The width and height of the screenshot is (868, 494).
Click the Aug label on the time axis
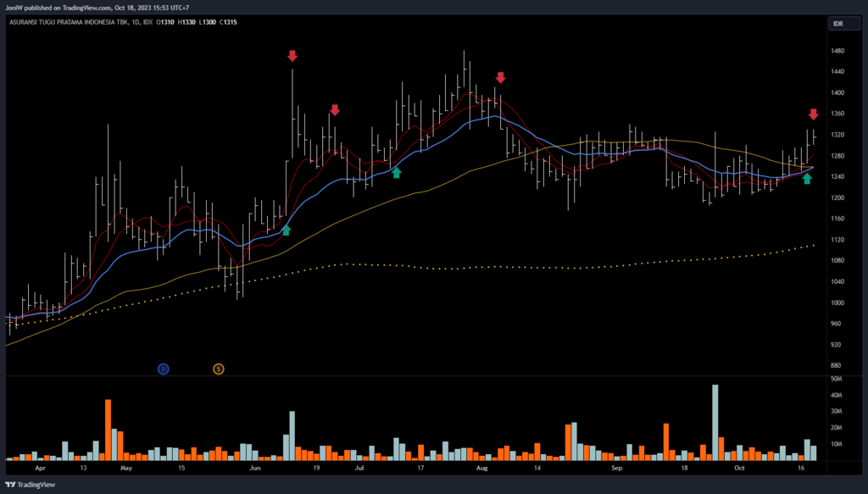click(x=482, y=467)
